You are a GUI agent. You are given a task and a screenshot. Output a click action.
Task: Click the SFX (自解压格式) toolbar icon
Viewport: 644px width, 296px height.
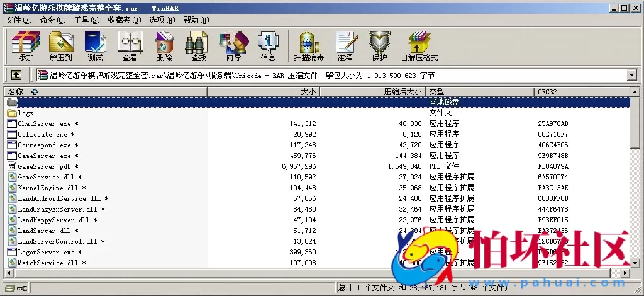(419, 46)
